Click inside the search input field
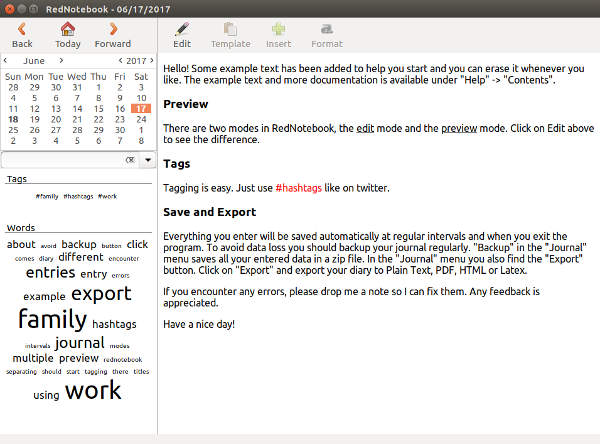 pyautogui.click(x=63, y=160)
